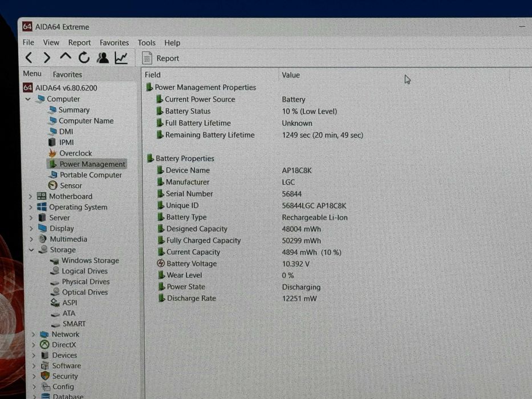
Task: Select the Software tree item
Action: coord(61,366)
